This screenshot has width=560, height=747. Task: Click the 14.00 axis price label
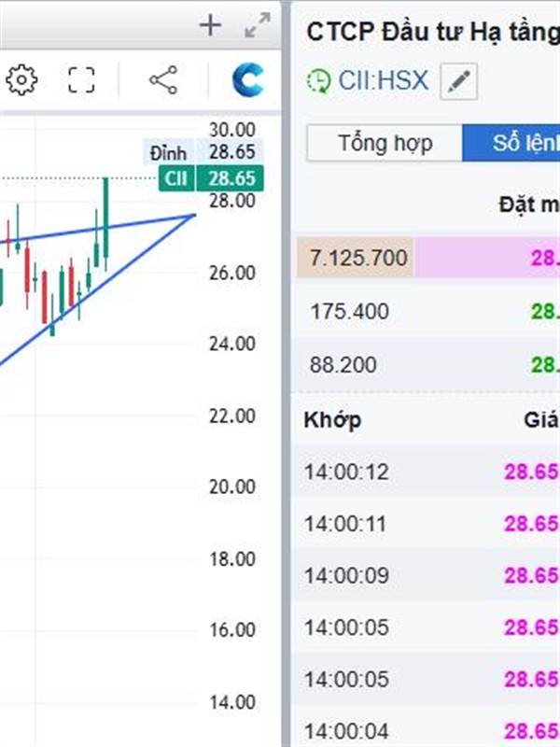pyautogui.click(x=231, y=702)
